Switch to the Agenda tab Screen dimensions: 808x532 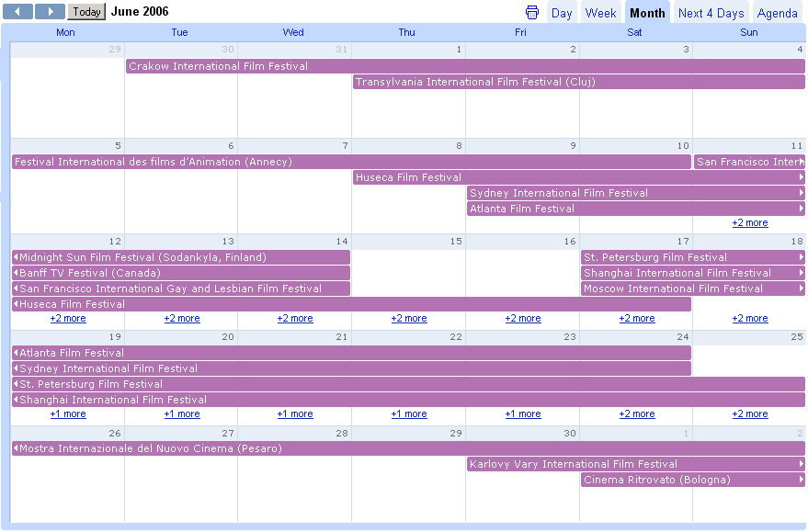click(x=777, y=14)
